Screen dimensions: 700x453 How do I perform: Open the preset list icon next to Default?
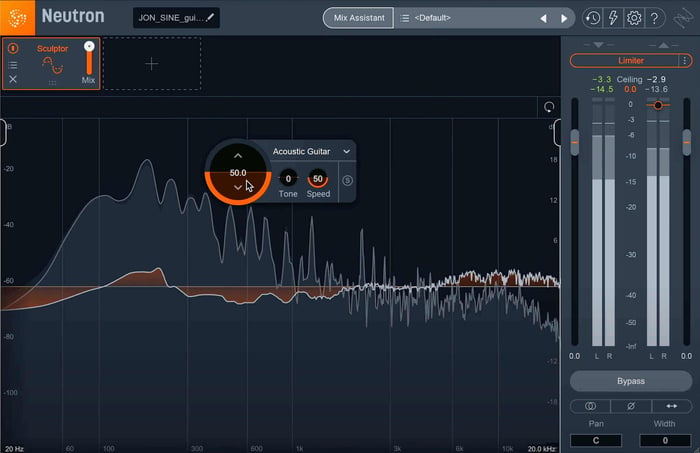[x=404, y=18]
